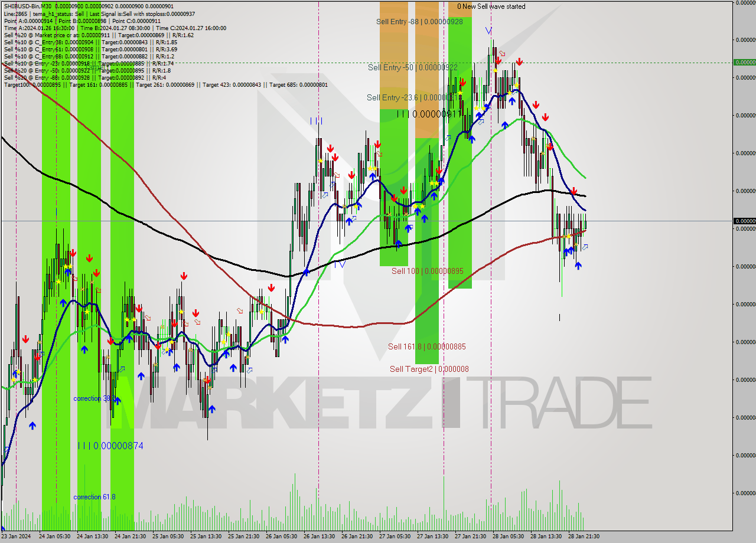Click the 'correction 38.2' label
The image size is (756, 543).
pyautogui.click(x=94, y=398)
